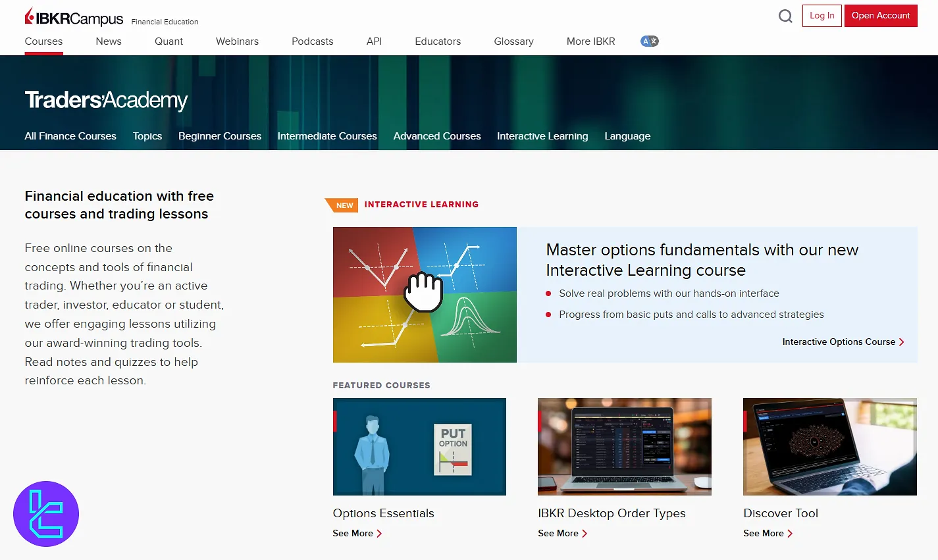Click See More under Options Essentials
938x560 pixels.
click(353, 534)
